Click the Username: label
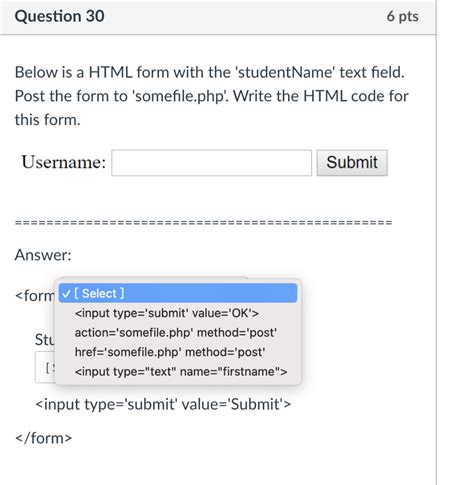The height and width of the screenshot is (485, 474). (x=64, y=162)
